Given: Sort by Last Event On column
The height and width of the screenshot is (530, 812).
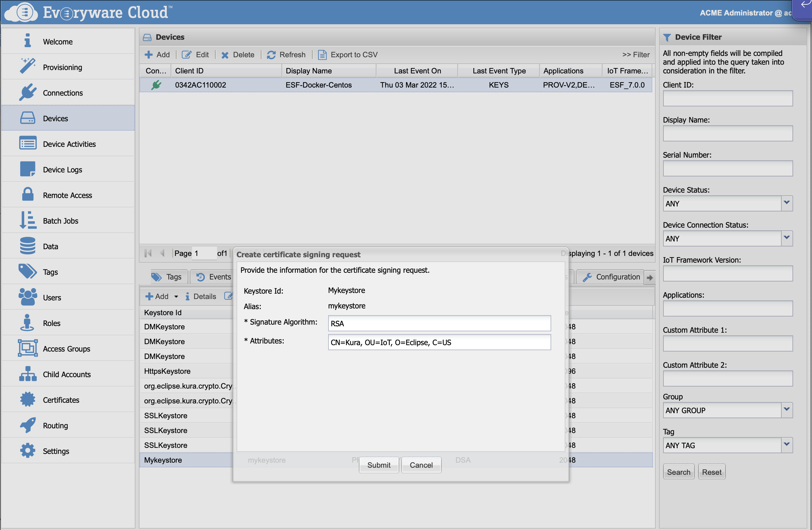Looking at the screenshot, I should point(417,71).
